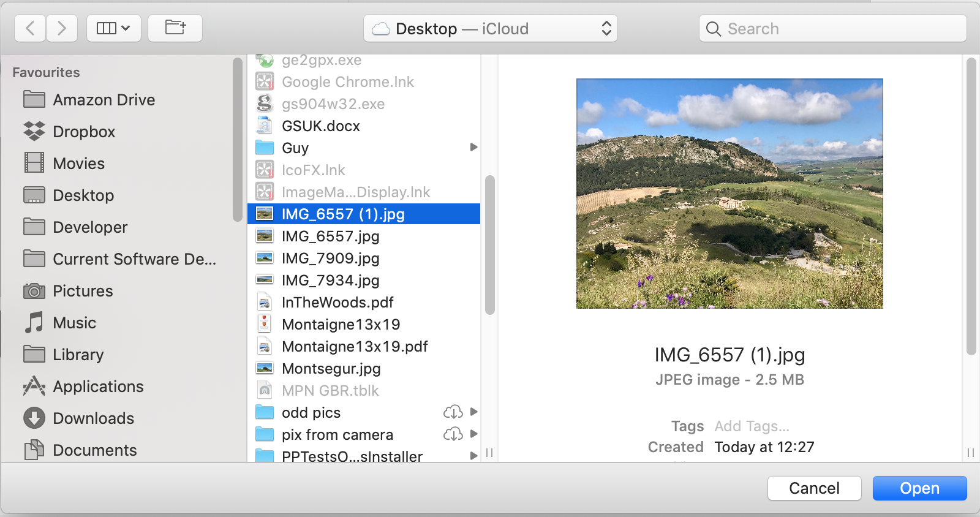Expand the Guy folder arrow
The height and width of the screenshot is (517, 980).
(x=473, y=147)
